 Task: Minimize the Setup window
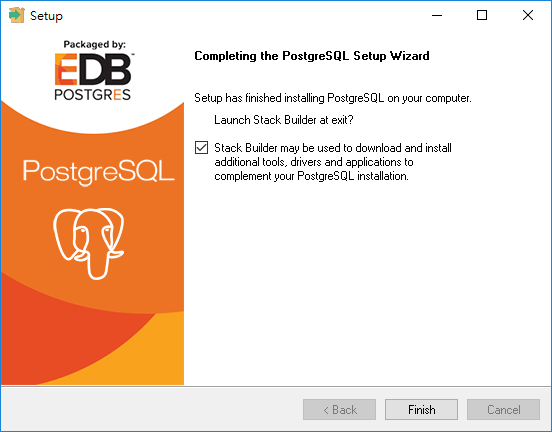point(437,15)
